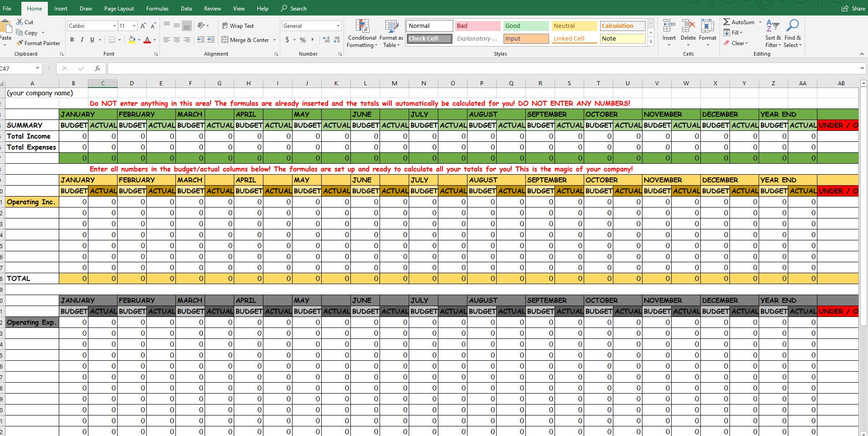Viewport: 868px width, 436px height.
Task: Toggle underline formatting
Action: [92, 40]
